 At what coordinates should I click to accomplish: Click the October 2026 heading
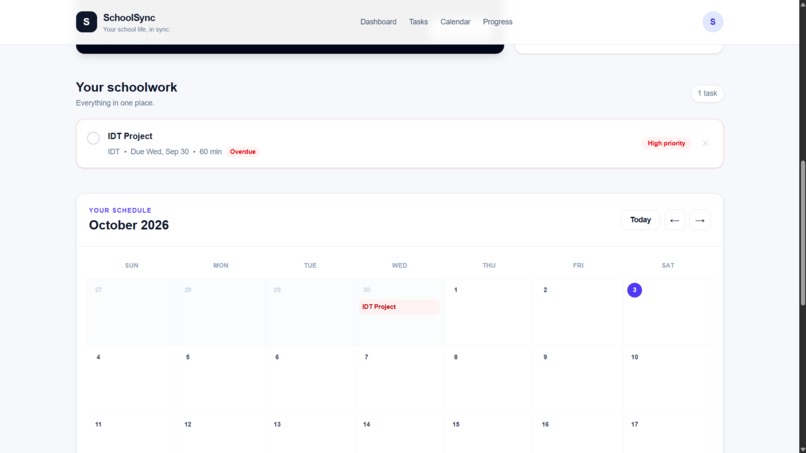coord(129,225)
